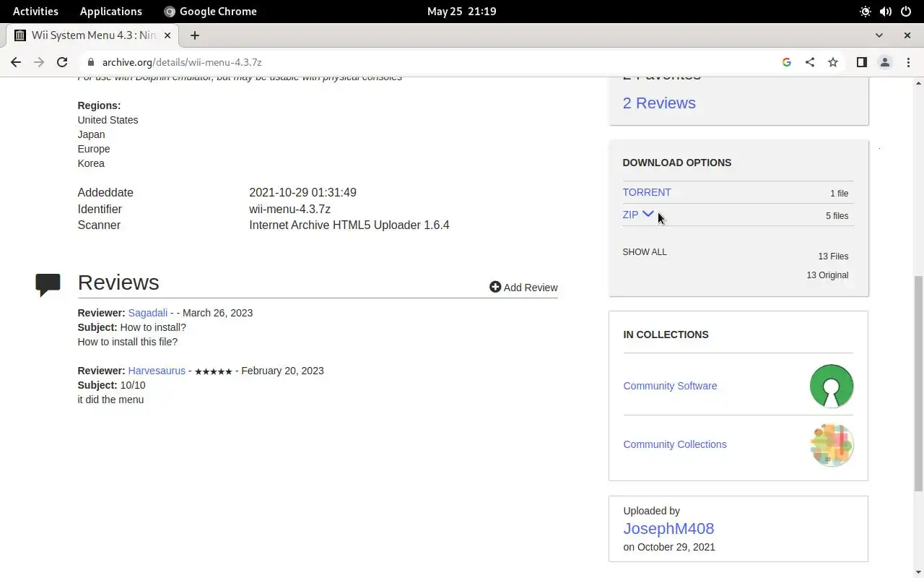Click the '13 Original' count
This screenshot has height=578, width=924.
point(827,275)
